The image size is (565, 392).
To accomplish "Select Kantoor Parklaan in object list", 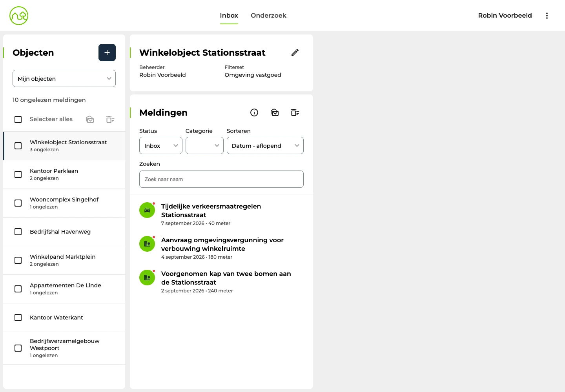I will tap(64, 174).
